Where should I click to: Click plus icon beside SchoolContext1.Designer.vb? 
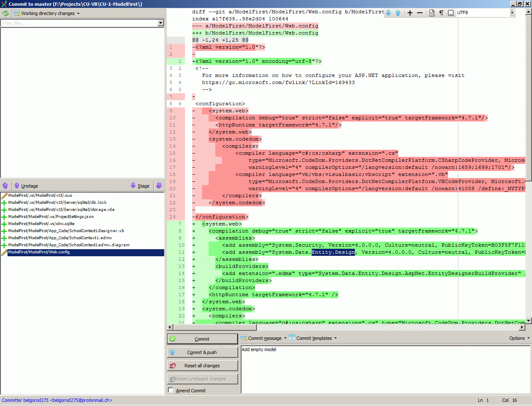point(4,231)
